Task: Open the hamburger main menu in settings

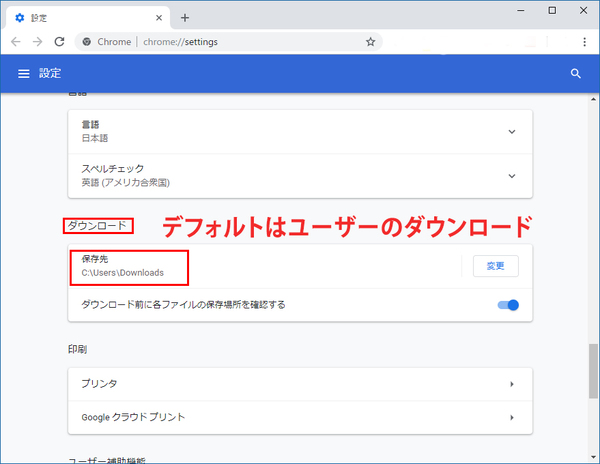Action: [23, 73]
